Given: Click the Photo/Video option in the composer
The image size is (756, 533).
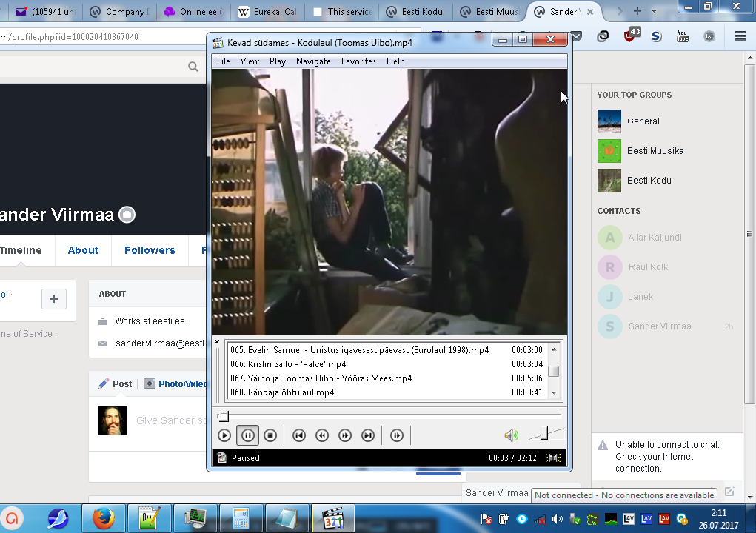Looking at the screenshot, I should 175,384.
